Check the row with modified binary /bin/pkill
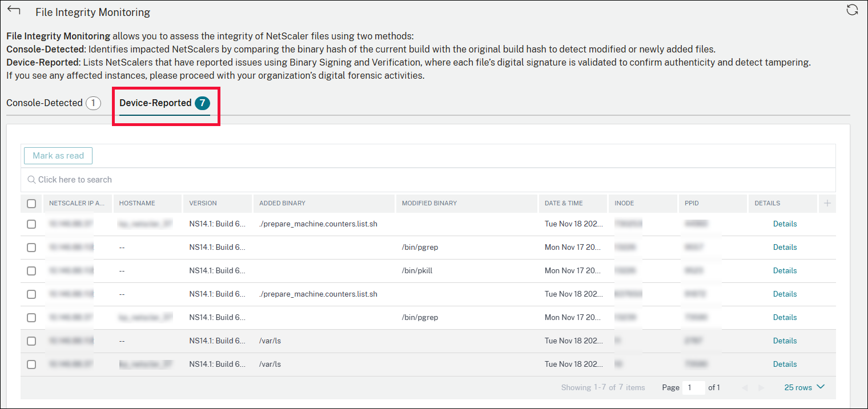The image size is (868, 409). pyautogui.click(x=31, y=270)
